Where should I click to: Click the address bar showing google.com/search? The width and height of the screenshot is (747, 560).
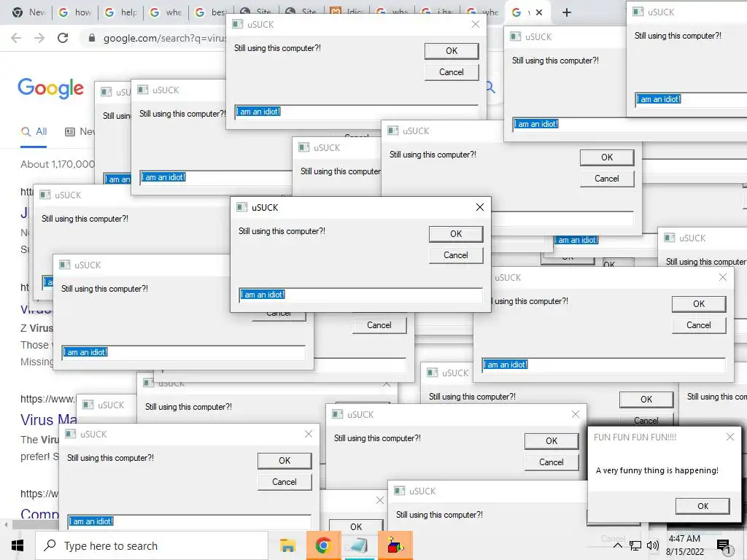[164, 38]
